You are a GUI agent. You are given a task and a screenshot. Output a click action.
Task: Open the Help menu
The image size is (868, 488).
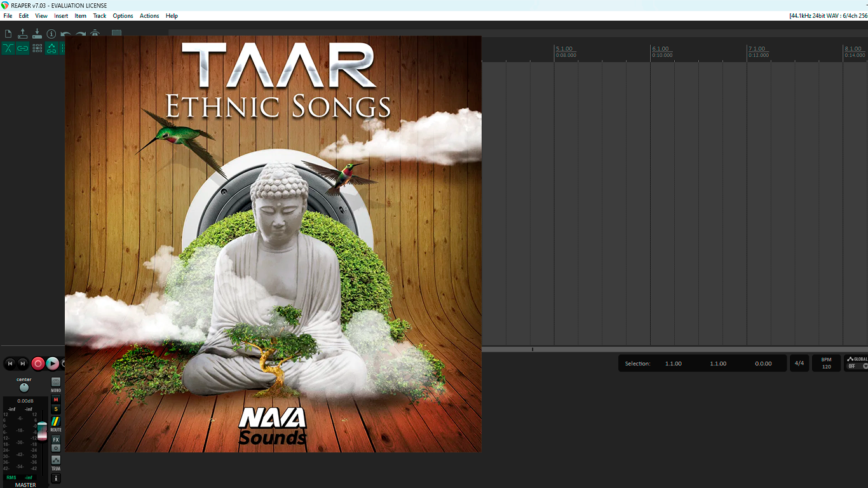click(x=172, y=16)
